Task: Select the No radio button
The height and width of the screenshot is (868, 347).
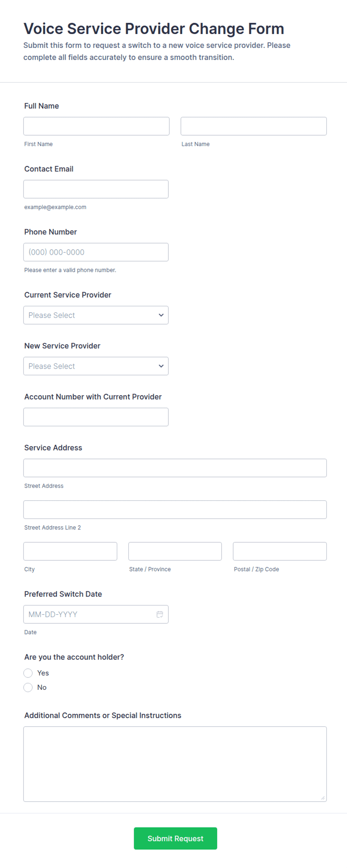Action: (x=28, y=688)
